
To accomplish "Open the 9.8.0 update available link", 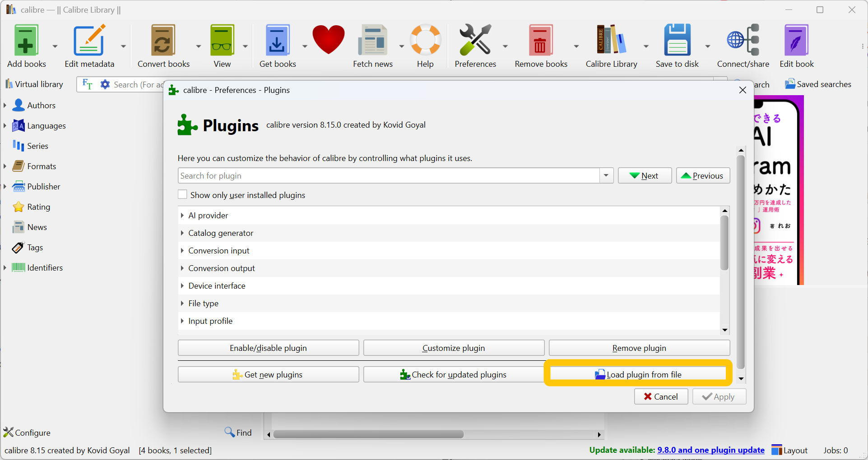I will pyautogui.click(x=711, y=450).
